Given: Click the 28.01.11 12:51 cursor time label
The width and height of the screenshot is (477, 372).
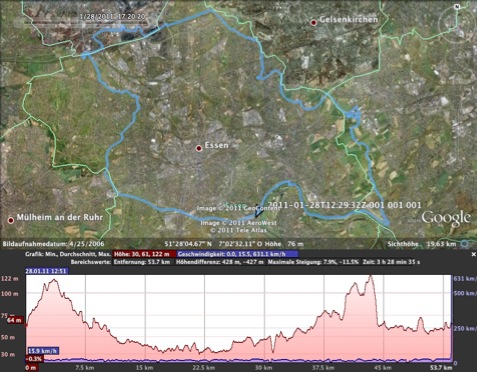Looking at the screenshot, I should (x=47, y=271).
